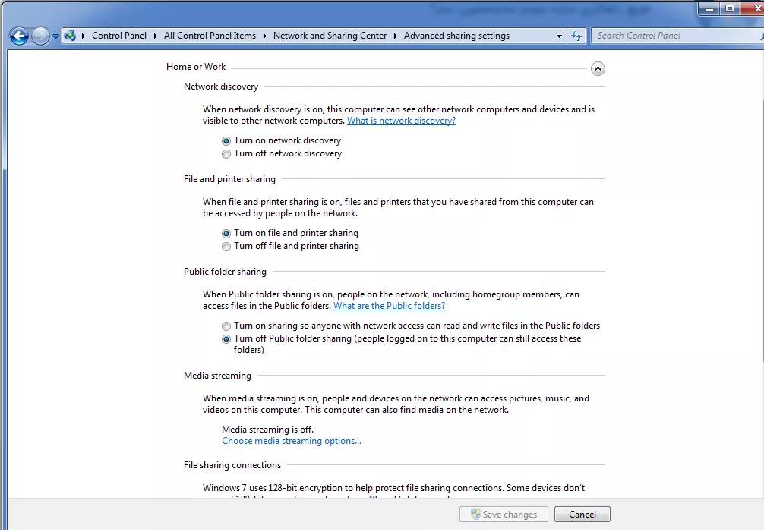The width and height of the screenshot is (764, 532).
Task: Turn on Public folder sharing read/write option
Action: click(x=226, y=326)
